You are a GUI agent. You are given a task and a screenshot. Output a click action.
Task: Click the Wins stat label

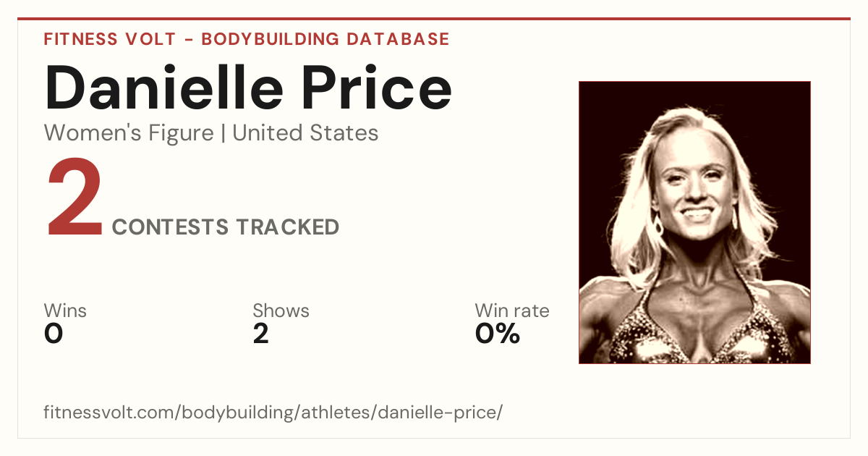[x=65, y=311]
